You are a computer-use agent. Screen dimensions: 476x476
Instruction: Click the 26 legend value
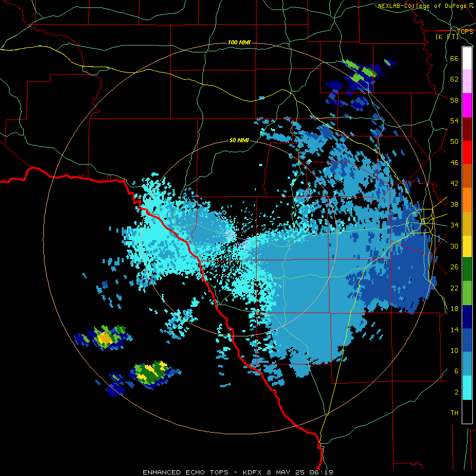click(x=454, y=267)
